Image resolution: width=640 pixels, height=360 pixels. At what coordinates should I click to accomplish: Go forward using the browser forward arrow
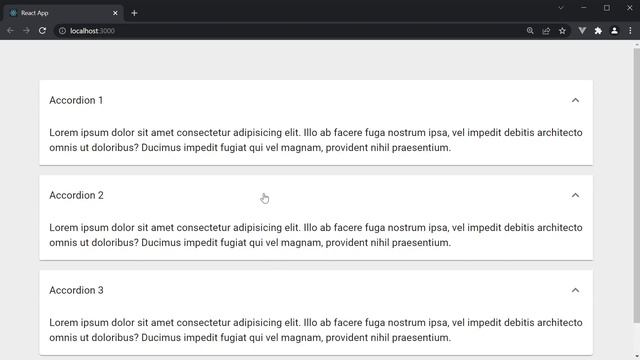pyautogui.click(x=26, y=31)
